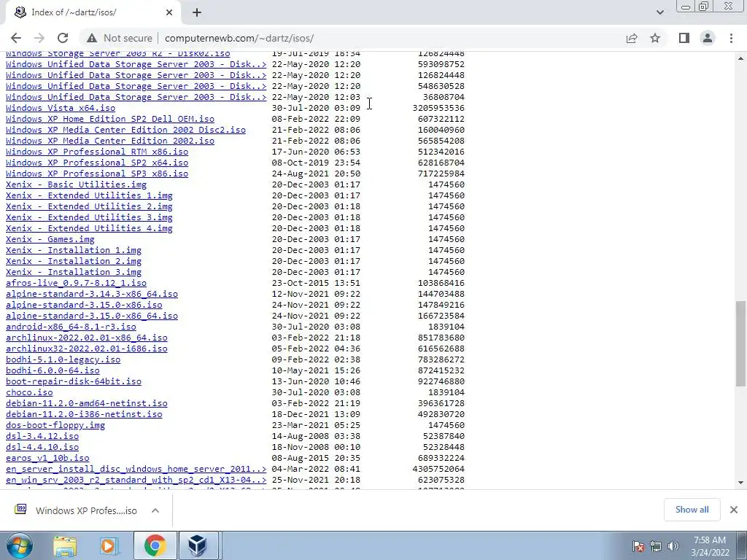Open android-x86_64-8.1-r3.iso link
This screenshot has height=560, width=747.
[71, 327]
